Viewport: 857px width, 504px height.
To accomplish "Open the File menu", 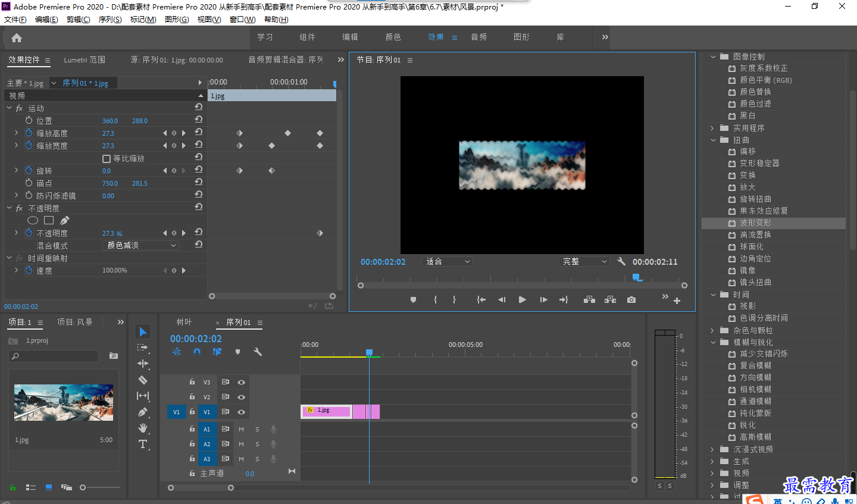I will 15,20.
